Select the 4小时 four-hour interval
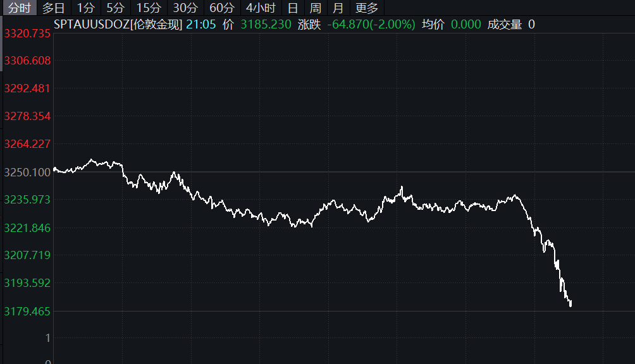This screenshot has width=635, height=364. (x=261, y=8)
